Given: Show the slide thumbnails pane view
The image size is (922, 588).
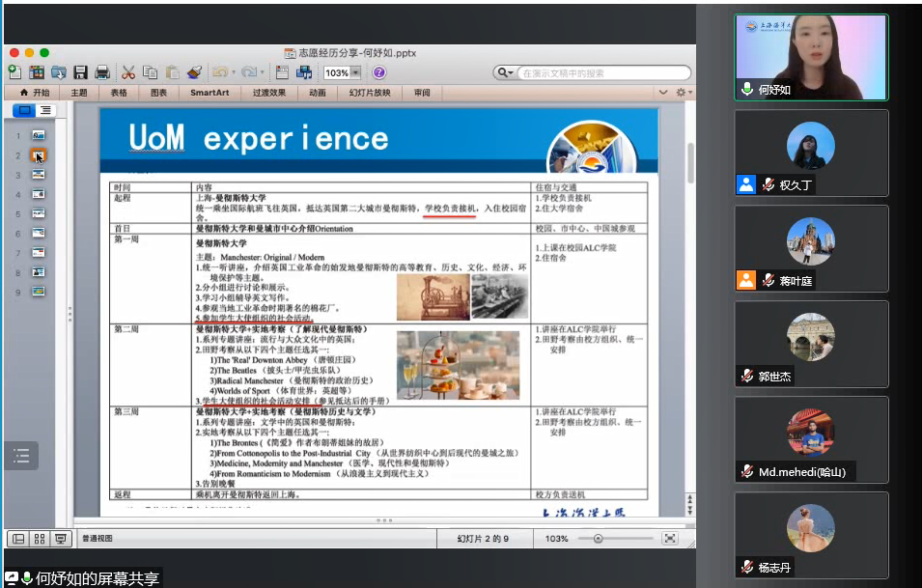Looking at the screenshot, I should [x=24, y=110].
